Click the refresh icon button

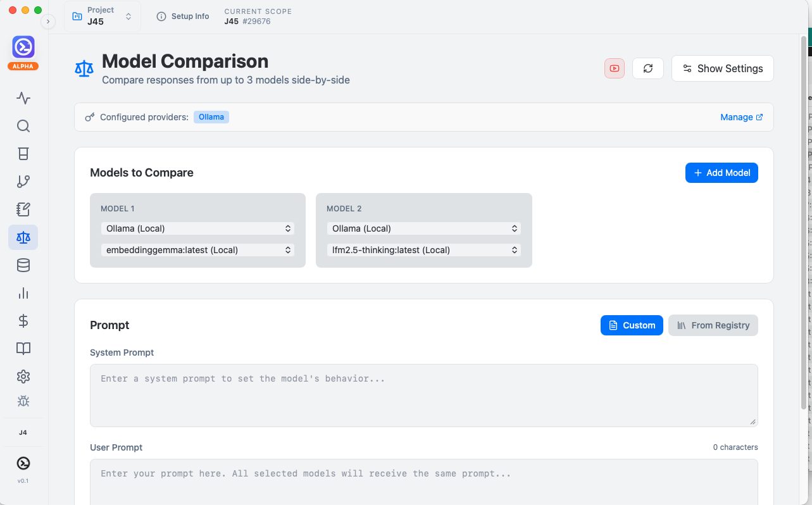[x=648, y=68]
